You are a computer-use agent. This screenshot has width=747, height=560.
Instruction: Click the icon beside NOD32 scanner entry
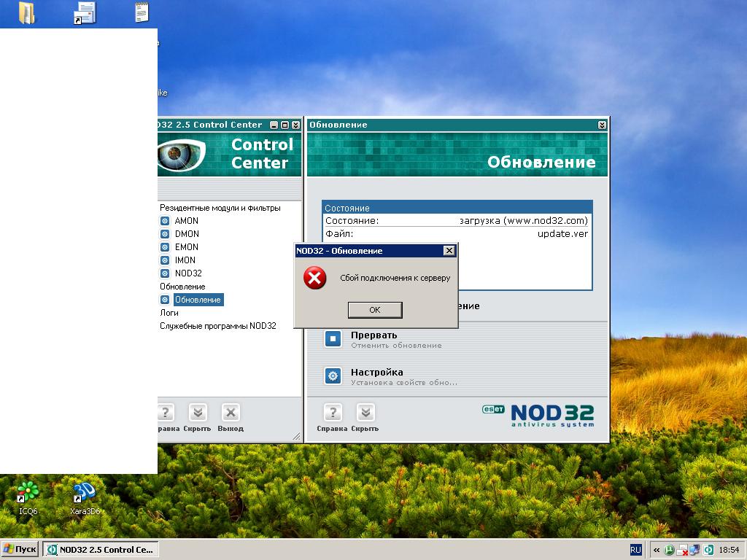[x=165, y=273]
